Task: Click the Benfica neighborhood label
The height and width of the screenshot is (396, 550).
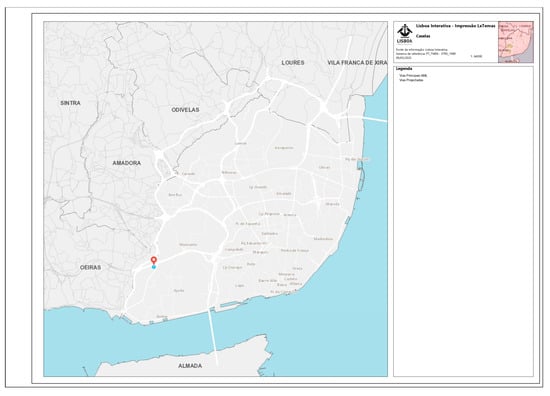Action: (229, 173)
